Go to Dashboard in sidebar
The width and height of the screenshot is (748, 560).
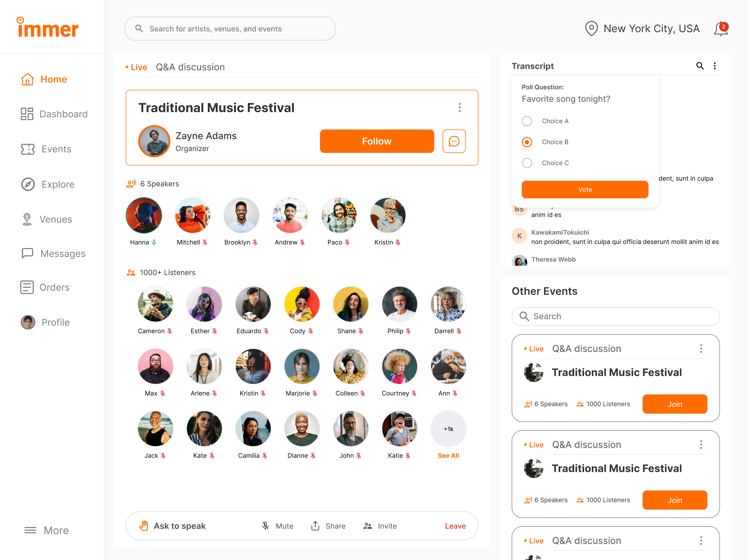(x=54, y=114)
